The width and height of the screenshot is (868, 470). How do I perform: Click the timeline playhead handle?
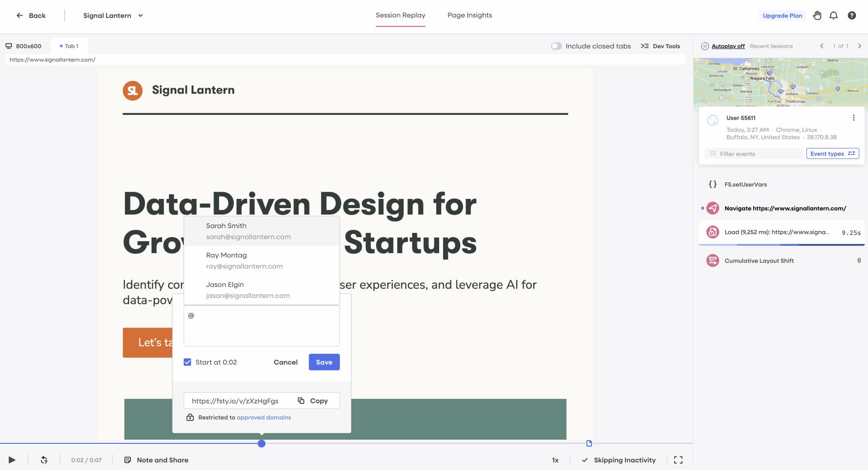[x=261, y=443]
